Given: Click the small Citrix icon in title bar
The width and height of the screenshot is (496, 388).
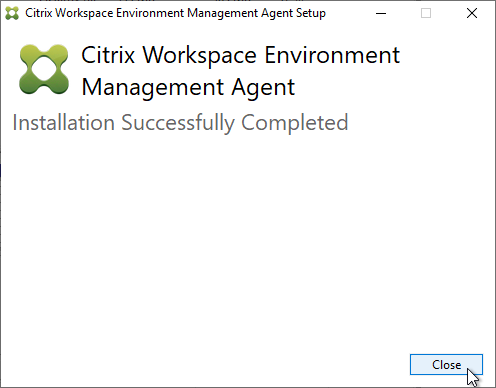Looking at the screenshot, I should [12, 13].
